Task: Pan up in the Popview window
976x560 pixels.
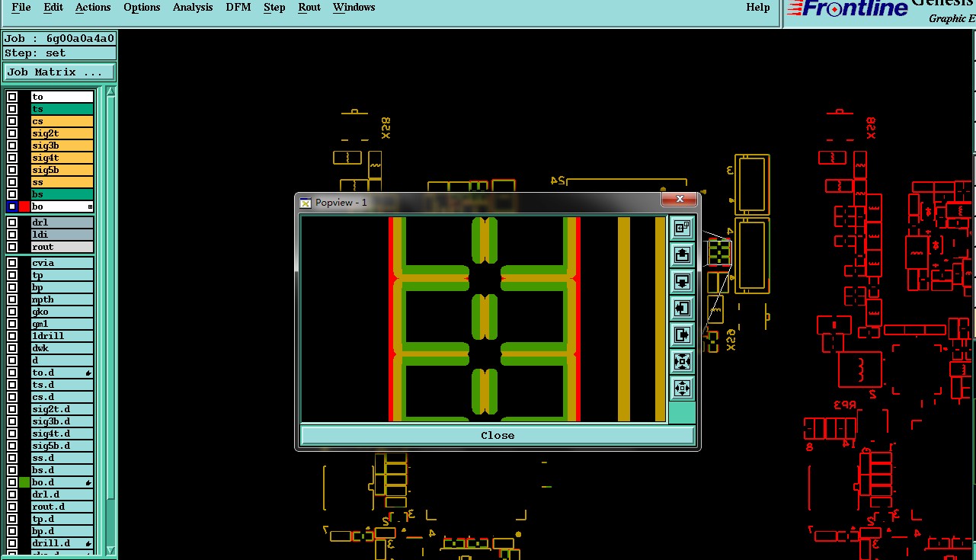Action: coord(682,255)
